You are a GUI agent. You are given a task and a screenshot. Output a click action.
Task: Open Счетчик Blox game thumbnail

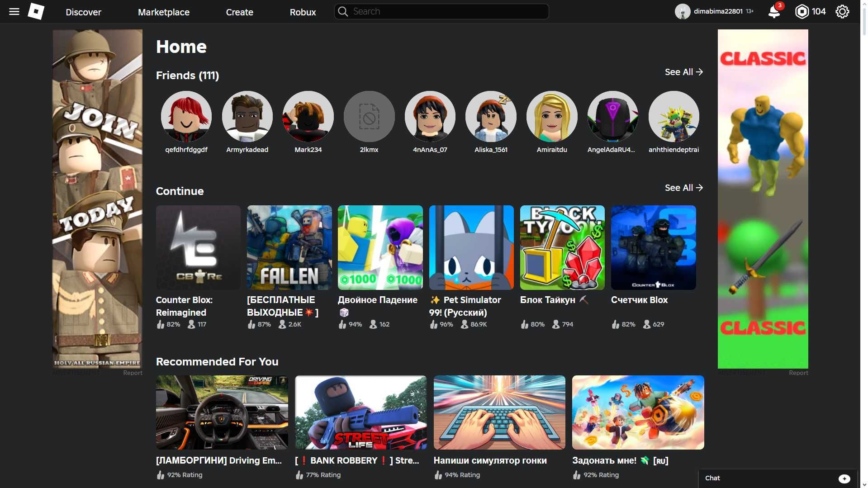tap(653, 247)
